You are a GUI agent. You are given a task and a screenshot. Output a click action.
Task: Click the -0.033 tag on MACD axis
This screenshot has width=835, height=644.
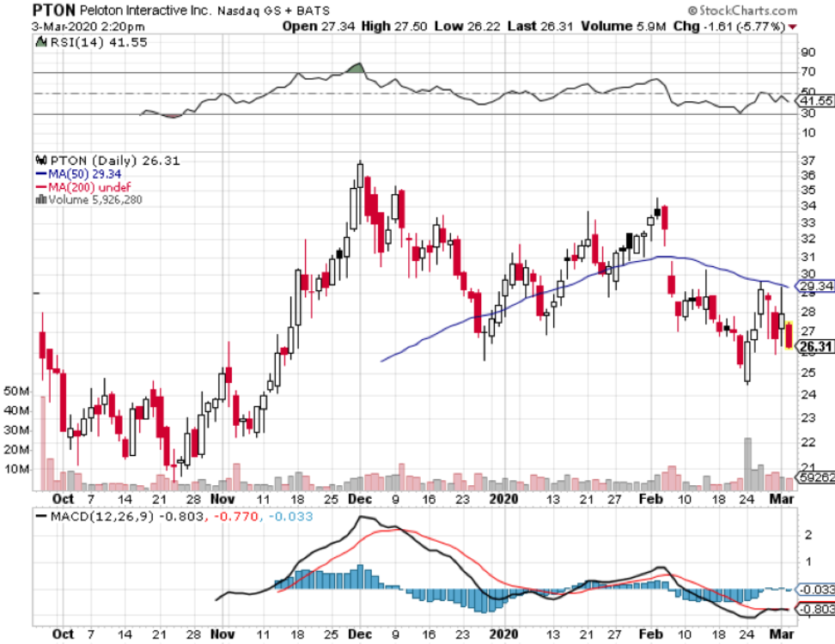[x=815, y=590]
